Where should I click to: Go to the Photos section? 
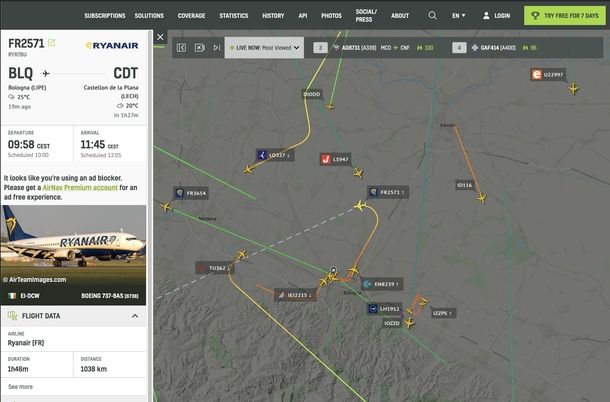point(331,16)
